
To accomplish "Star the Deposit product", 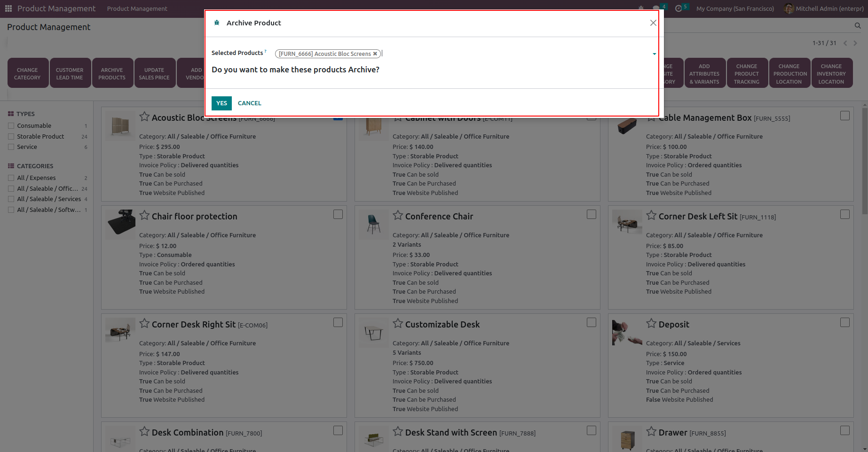I will (x=651, y=324).
